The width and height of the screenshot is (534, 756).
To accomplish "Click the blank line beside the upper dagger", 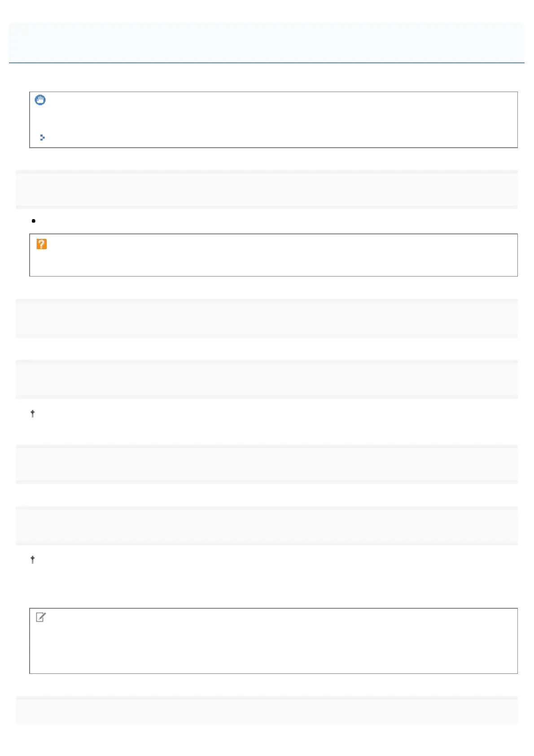I will [269, 413].
